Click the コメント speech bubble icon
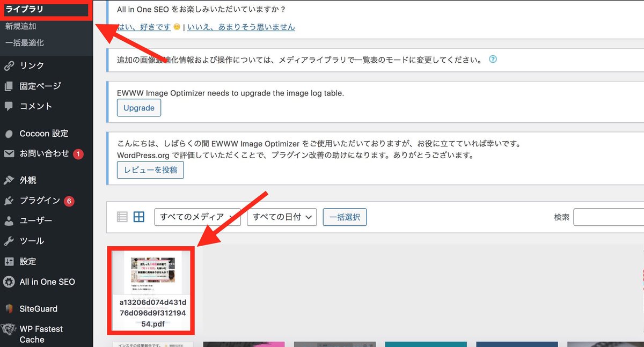 click(9, 106)
